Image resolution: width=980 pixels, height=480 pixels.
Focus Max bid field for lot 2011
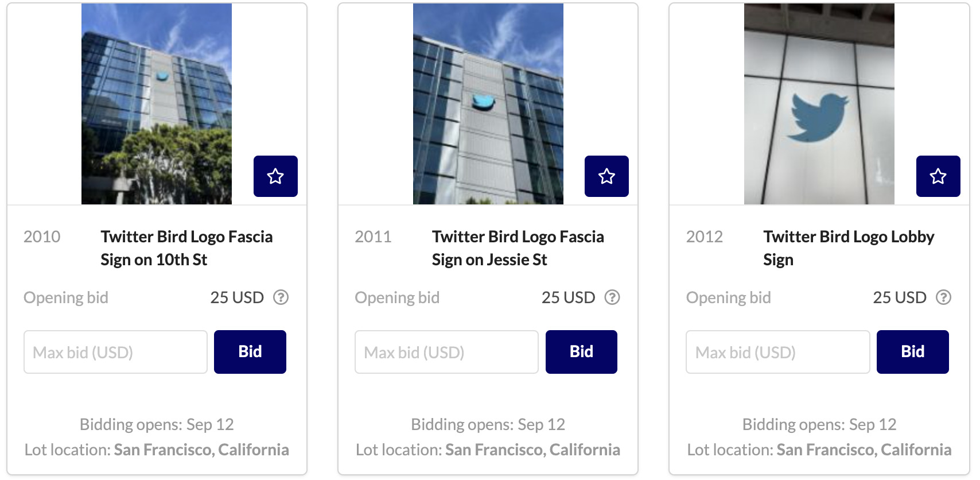446,352
